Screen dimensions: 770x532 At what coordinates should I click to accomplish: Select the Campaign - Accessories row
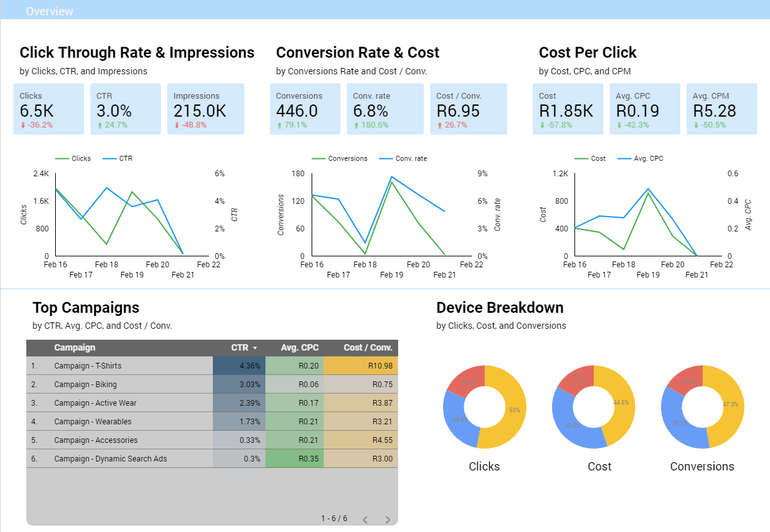coord(212,440)
